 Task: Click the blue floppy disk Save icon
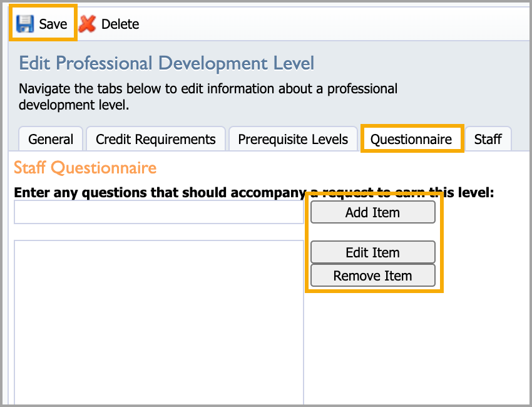click(25, 24)
